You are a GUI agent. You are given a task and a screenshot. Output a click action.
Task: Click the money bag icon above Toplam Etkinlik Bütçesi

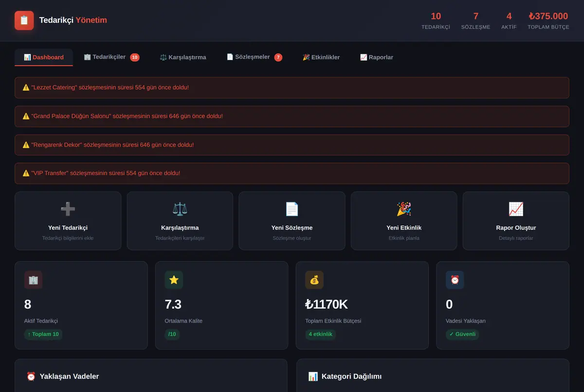pyautogui.click(x=314, y=280)
